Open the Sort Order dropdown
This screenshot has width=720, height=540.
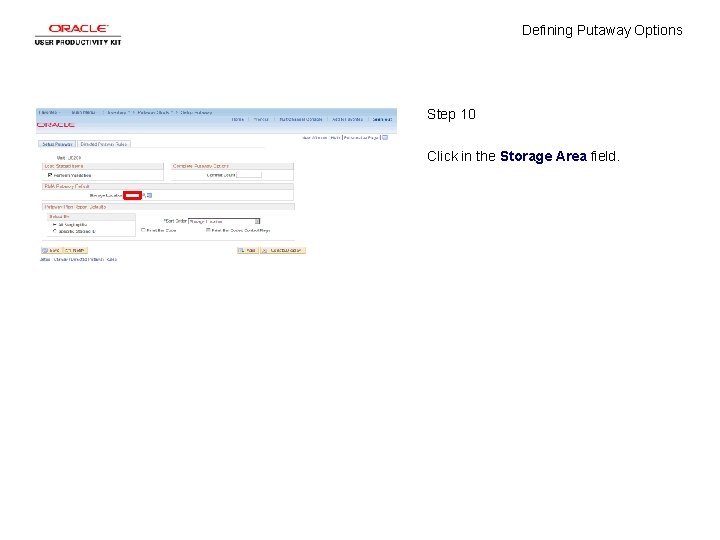coord(224,221)
